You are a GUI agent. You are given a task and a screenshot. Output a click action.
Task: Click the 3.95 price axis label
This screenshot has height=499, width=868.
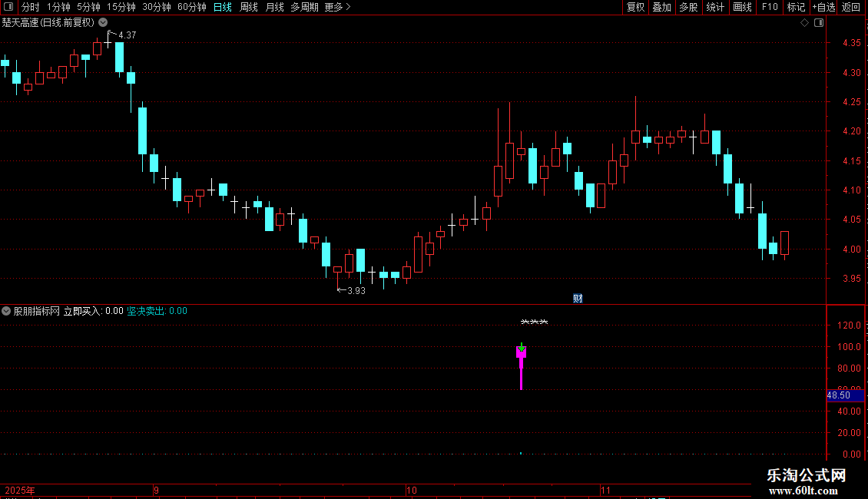click(851, 278)
